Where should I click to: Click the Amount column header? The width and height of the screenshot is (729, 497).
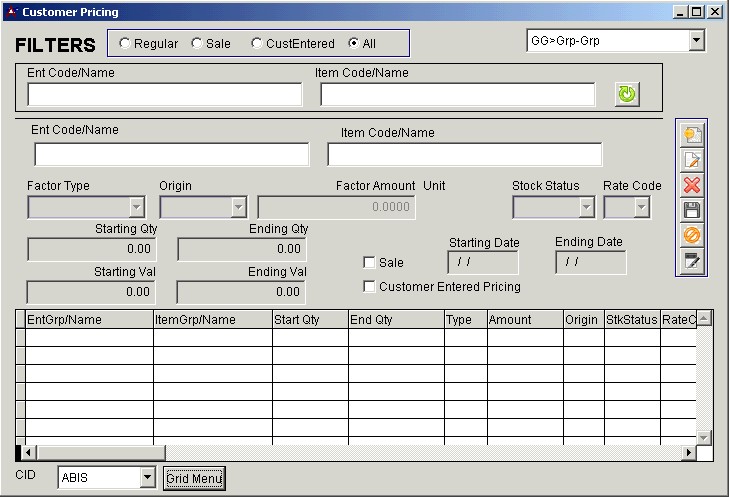[525, 320]
